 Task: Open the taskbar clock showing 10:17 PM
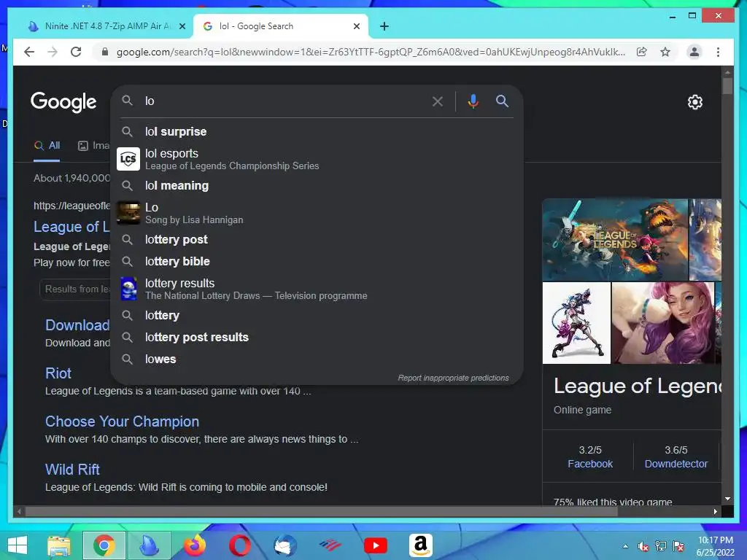715,546
